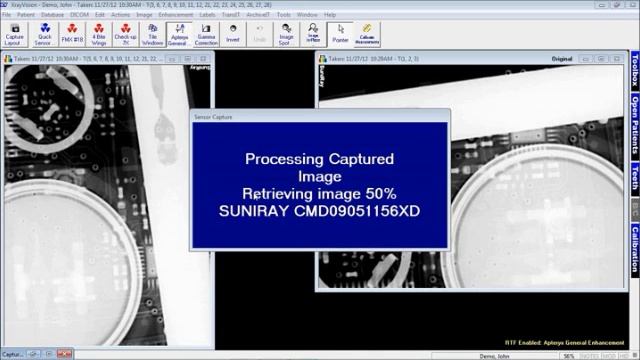Maximize the 10:28AM image window

[601, 59]
